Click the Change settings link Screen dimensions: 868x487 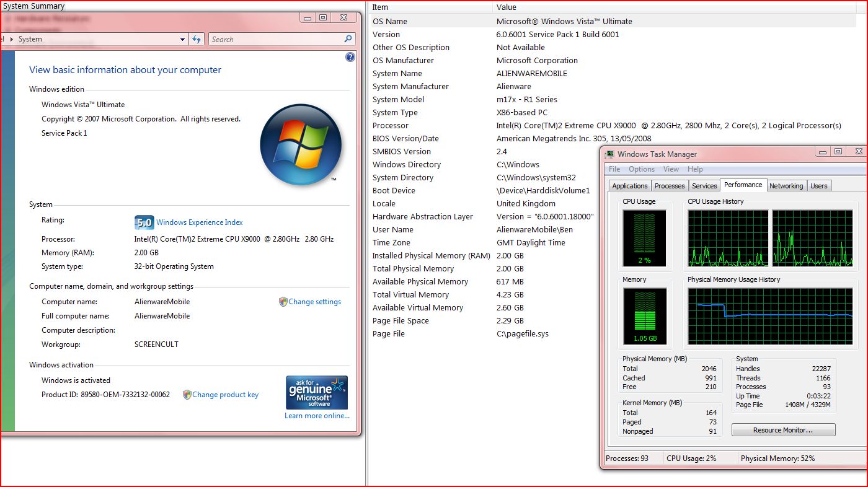(x=314, y=302)
